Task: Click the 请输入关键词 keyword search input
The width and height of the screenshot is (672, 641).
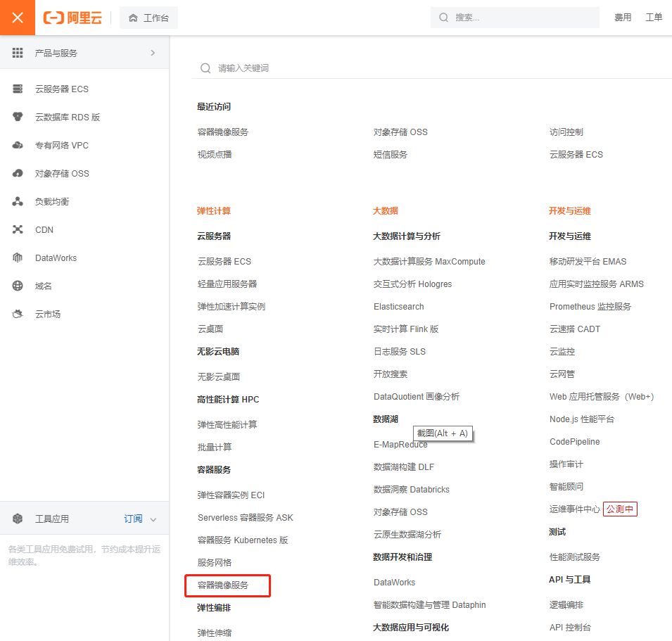Action: (432, 68)
